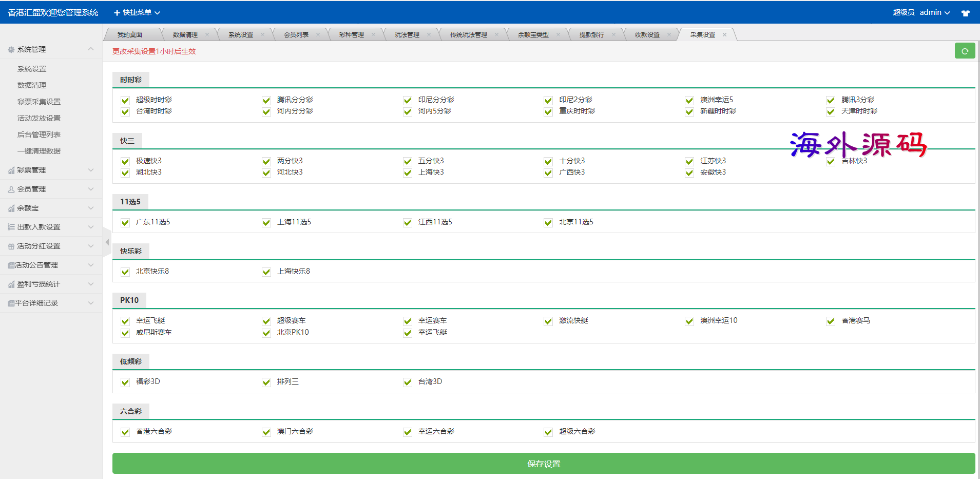
Task: Switch to the 彩种管理 tab
Action: (x=352, y=35)
